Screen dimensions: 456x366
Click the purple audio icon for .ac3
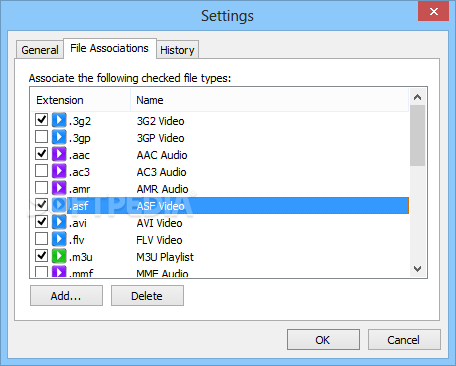pyautogui.click(x=59, y=171)
